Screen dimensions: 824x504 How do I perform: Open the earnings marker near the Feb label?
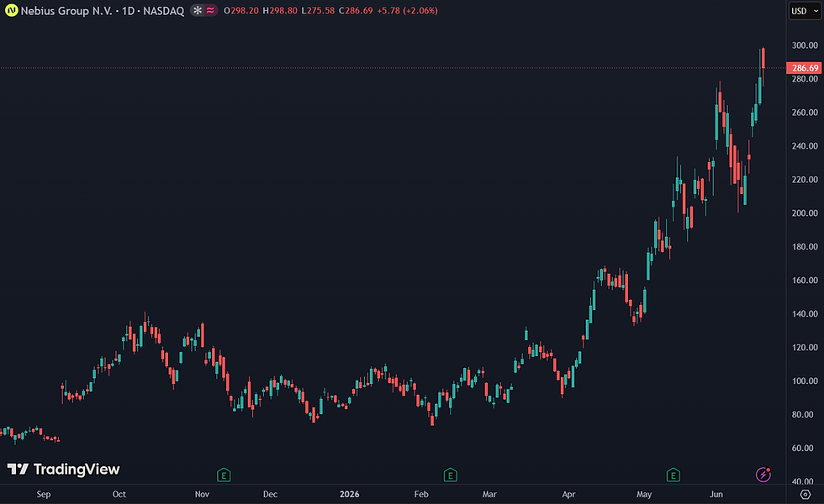(451, 475)
